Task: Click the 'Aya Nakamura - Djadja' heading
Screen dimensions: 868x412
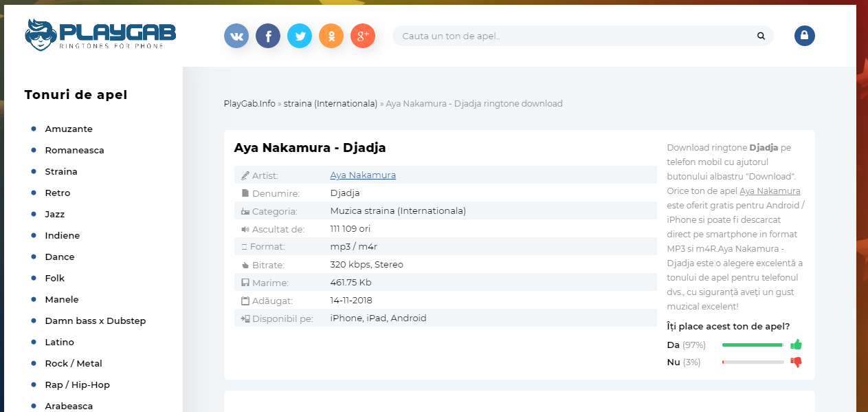Action: pos(310,148)
